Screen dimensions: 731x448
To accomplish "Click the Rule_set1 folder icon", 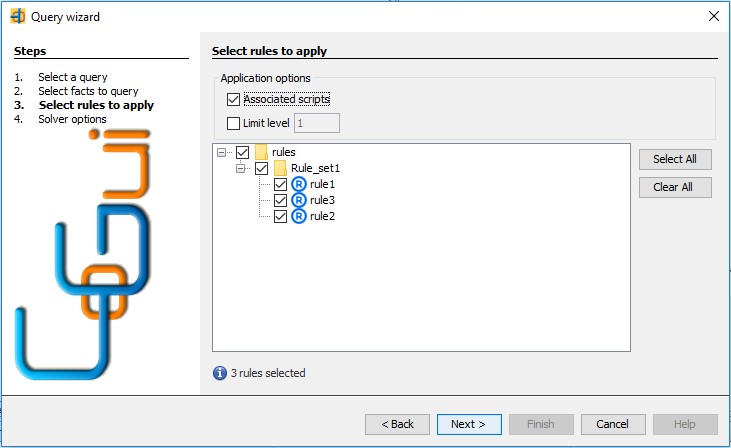I will pos(280,168).
